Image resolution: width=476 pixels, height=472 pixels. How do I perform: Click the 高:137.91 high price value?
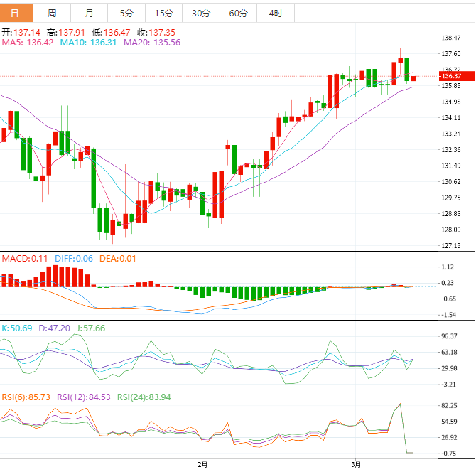[66, 33]
